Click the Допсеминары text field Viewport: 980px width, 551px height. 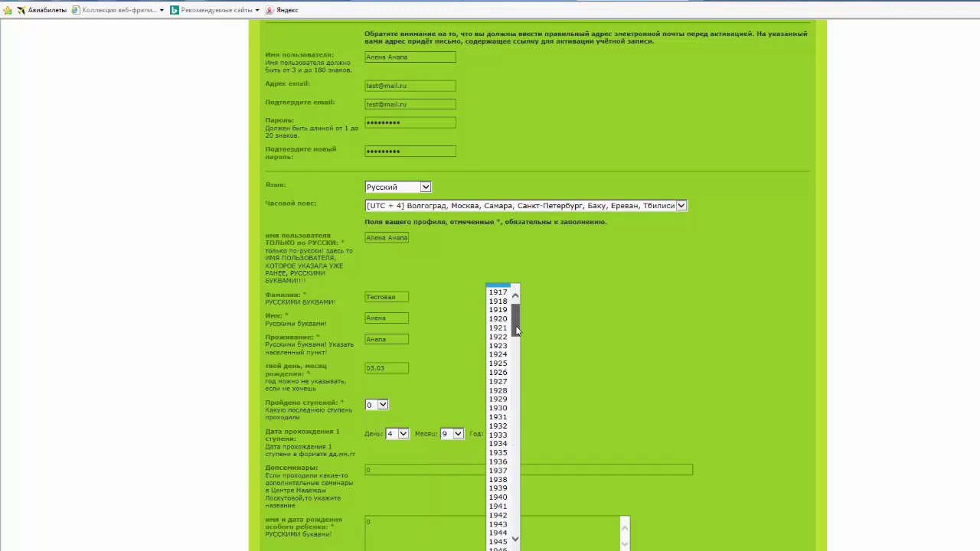[528, 470]
